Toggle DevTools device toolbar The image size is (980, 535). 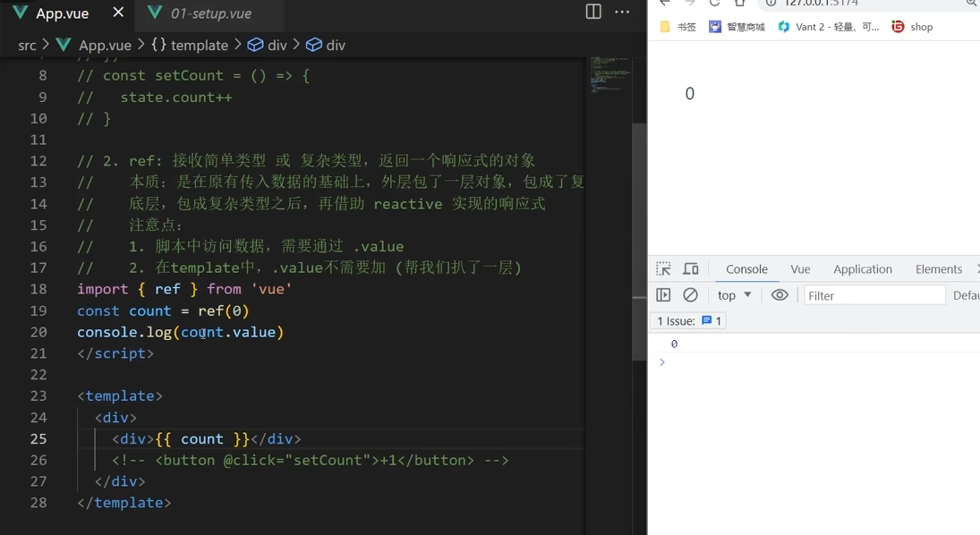click(691, 268)
